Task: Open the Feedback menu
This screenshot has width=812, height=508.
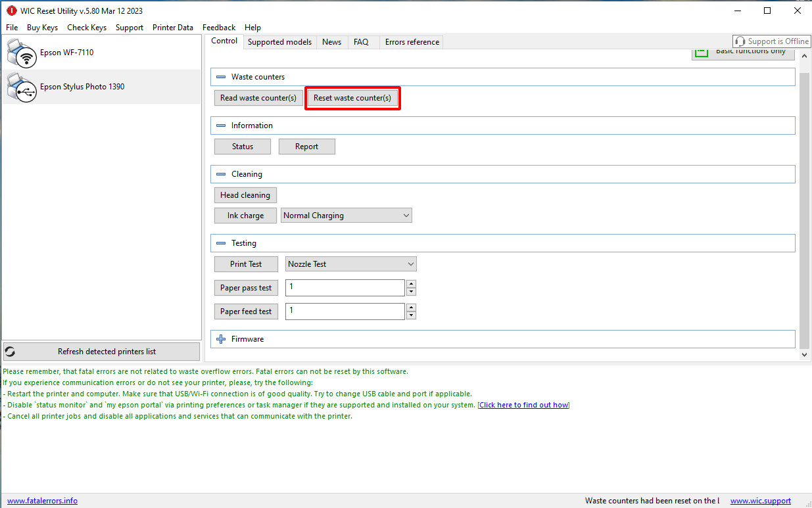Action: click(219, 28)
